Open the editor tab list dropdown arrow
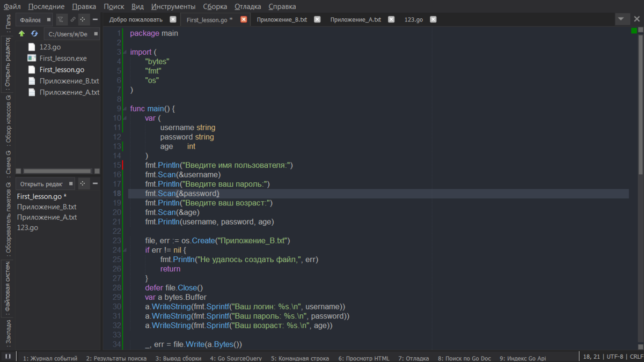 621,19
